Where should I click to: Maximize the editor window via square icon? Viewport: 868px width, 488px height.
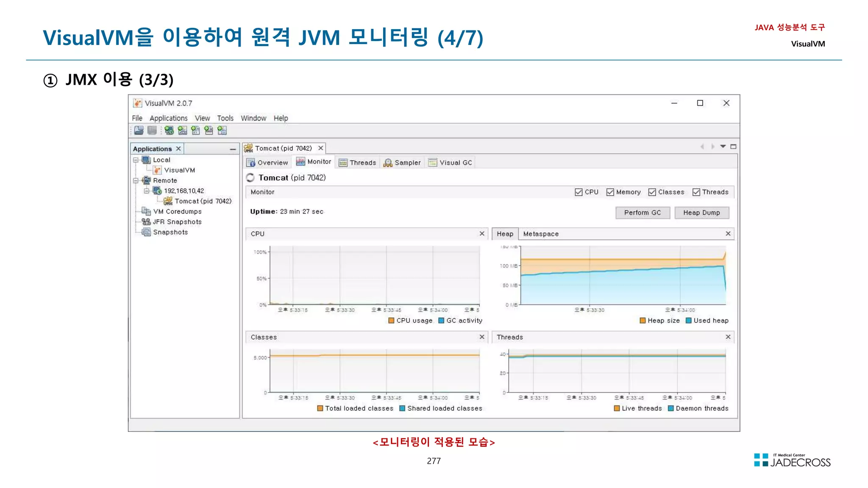(x=733, y=147)
